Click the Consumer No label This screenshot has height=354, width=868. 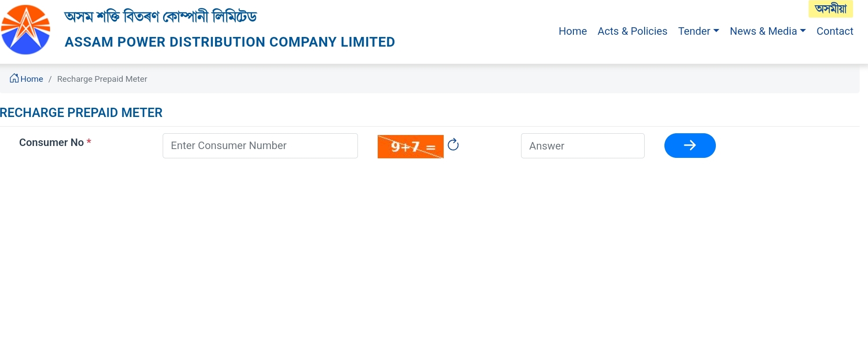coord(51,142)
